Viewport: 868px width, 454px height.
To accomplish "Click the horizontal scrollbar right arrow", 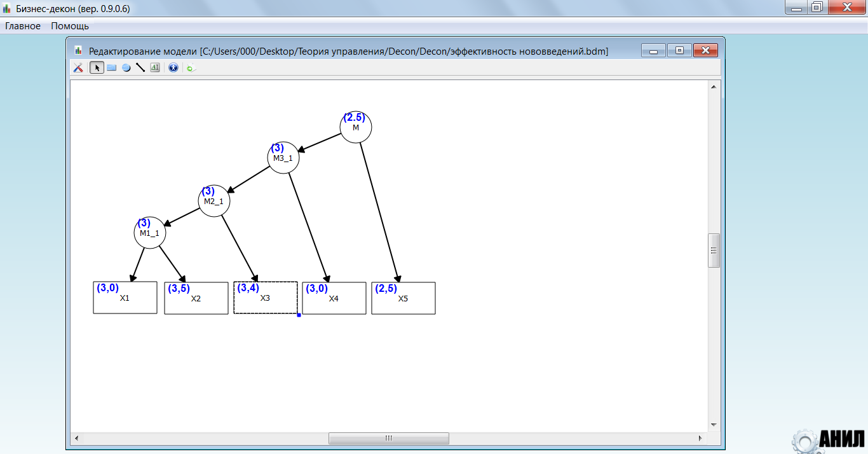I will tap(701, 438).
